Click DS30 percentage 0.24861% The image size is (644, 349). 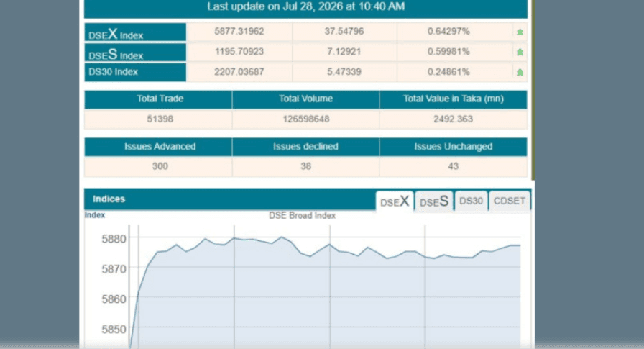click(448, 71)
